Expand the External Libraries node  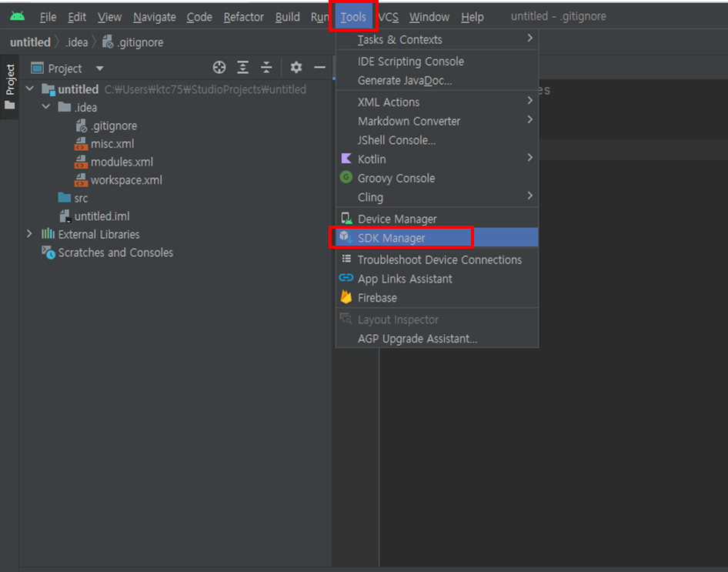click(x=28, y=233)
